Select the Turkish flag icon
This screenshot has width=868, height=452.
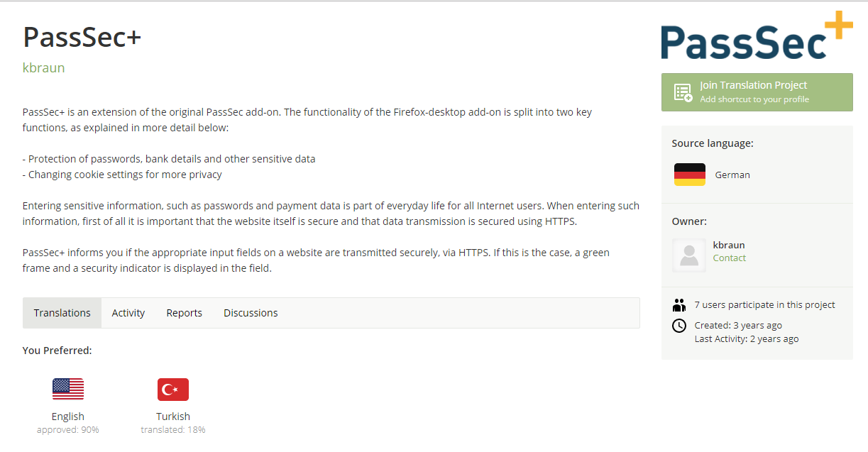[173, 389]
